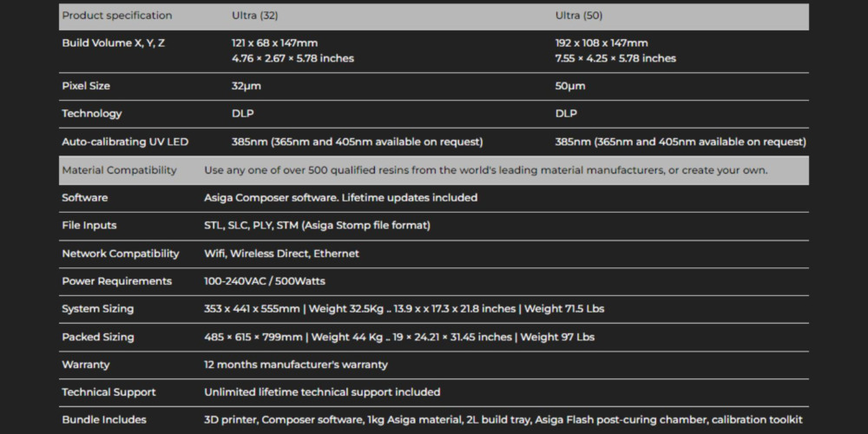868x434 pixels.
Task: Click the Product specification header cell
Action: pos(116,16)
